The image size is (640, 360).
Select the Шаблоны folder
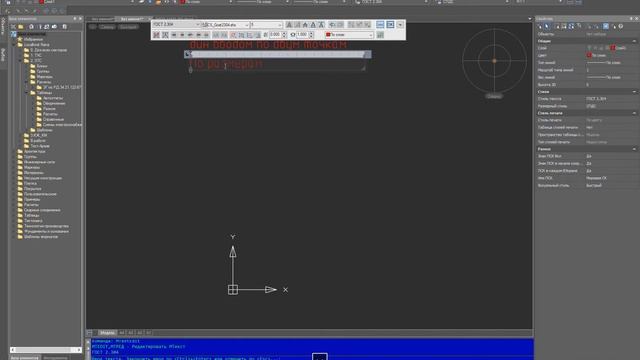[x=41, y=130]
